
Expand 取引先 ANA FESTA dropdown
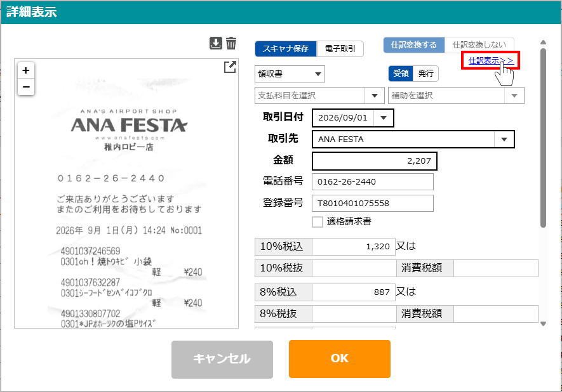tap(504, 140)
